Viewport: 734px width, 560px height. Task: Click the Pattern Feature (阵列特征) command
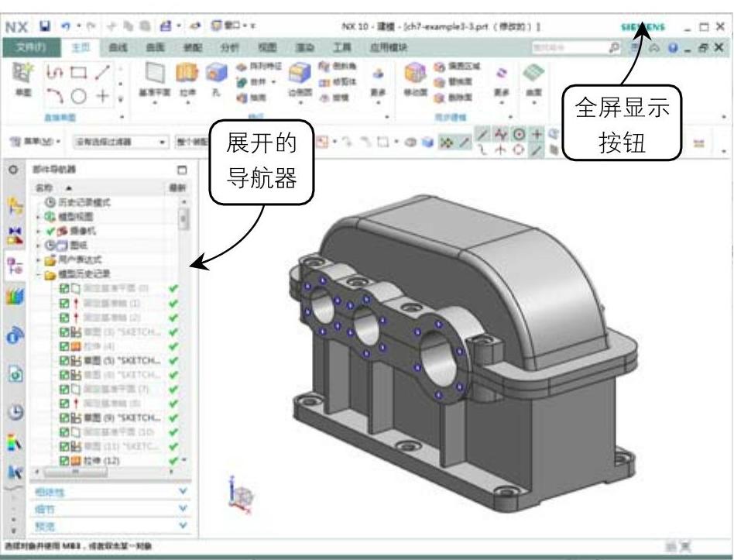point(259,67)
